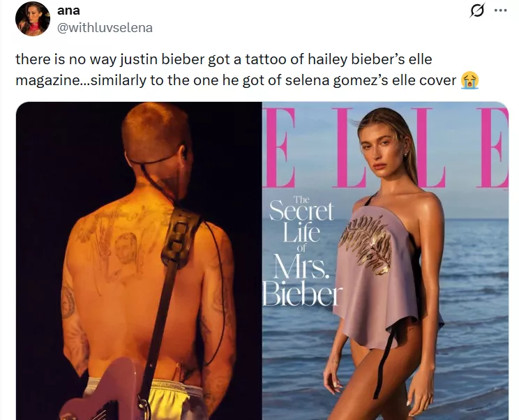This screenshot has height=420, width=519.
Task: Open ana's profile via display name
Action: [68, 10]
